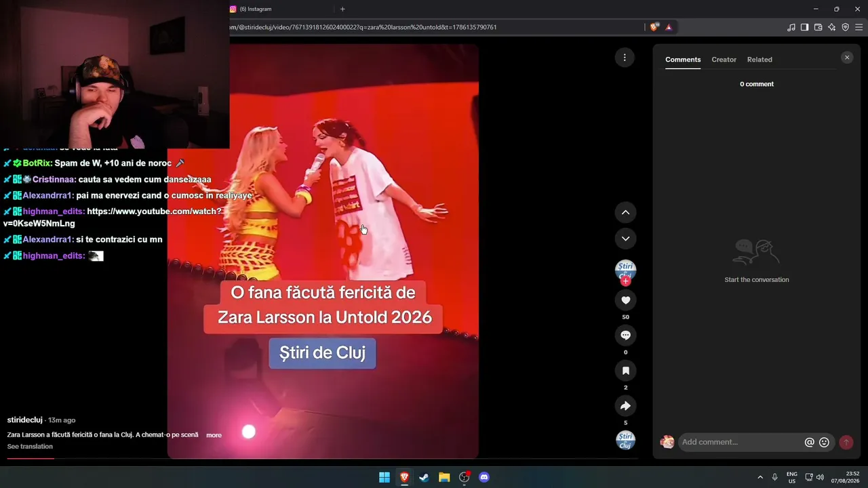The image size is (868, 488).
Task: Click the Windows Start button
Action: click(x=384, y=477)
